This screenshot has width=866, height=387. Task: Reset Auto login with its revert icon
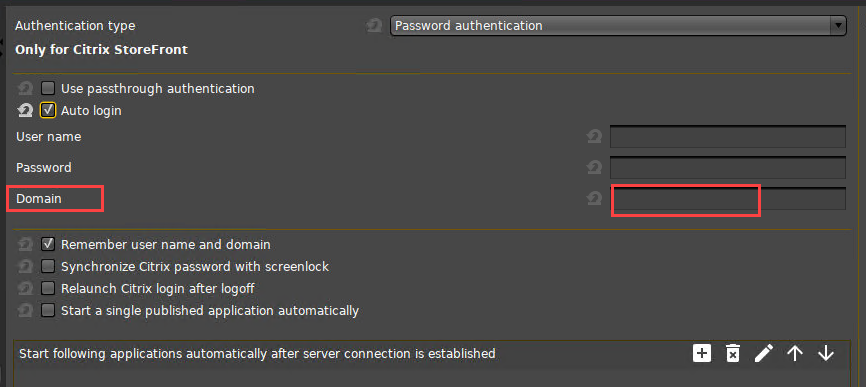tap(25, 111)
